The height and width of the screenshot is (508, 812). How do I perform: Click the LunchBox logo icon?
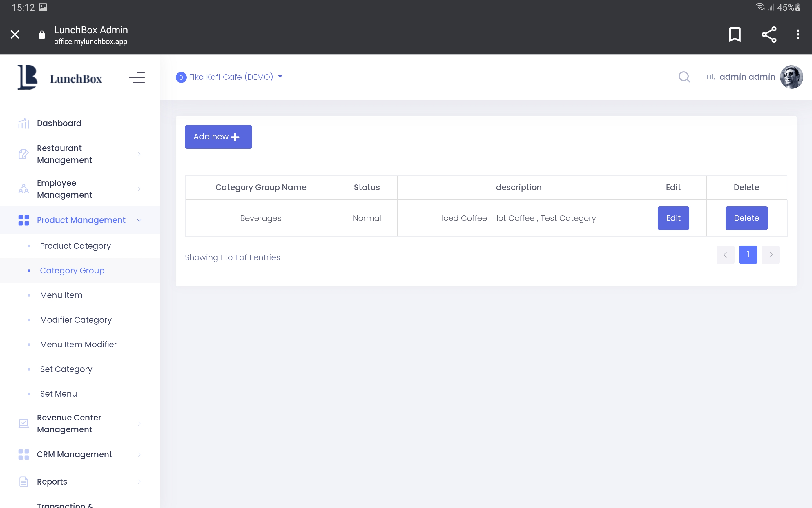point(27,77)
